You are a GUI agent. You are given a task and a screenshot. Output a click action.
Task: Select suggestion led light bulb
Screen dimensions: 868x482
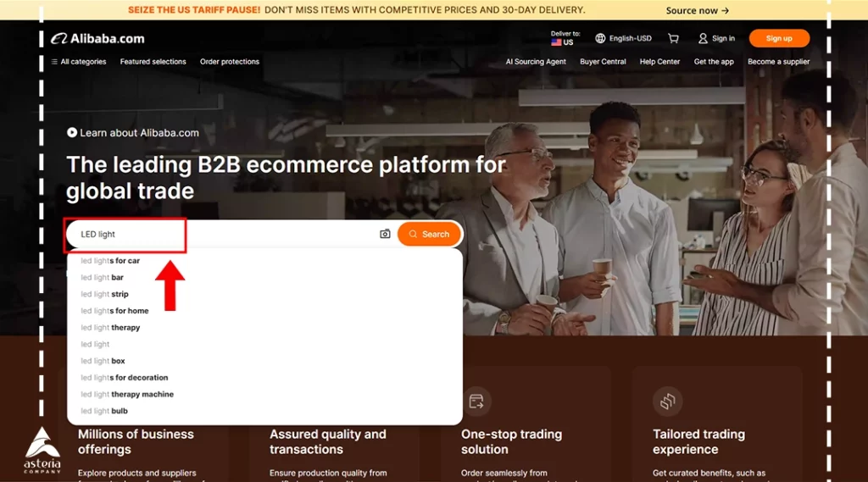(264, 411)
